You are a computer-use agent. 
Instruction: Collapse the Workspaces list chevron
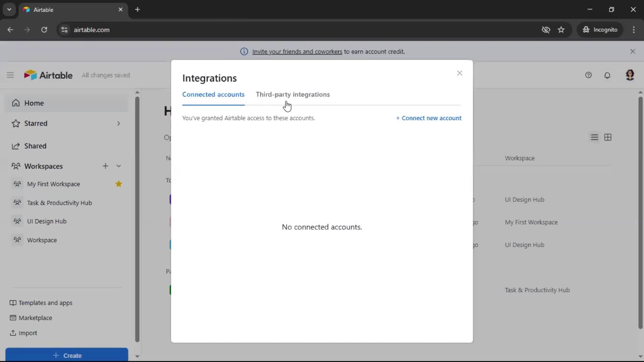pyautogui.click(x=118, y=166)
